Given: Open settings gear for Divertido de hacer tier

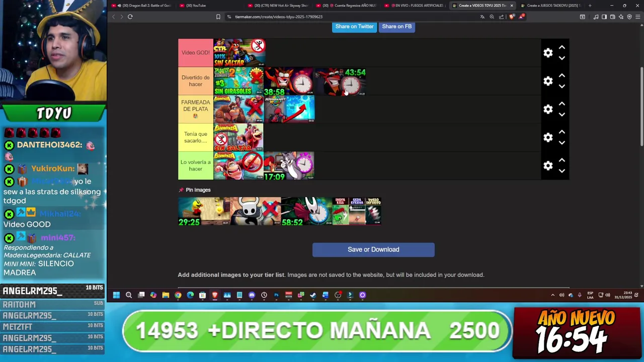Looking at the screenshot, I should [x=548, y=81].
